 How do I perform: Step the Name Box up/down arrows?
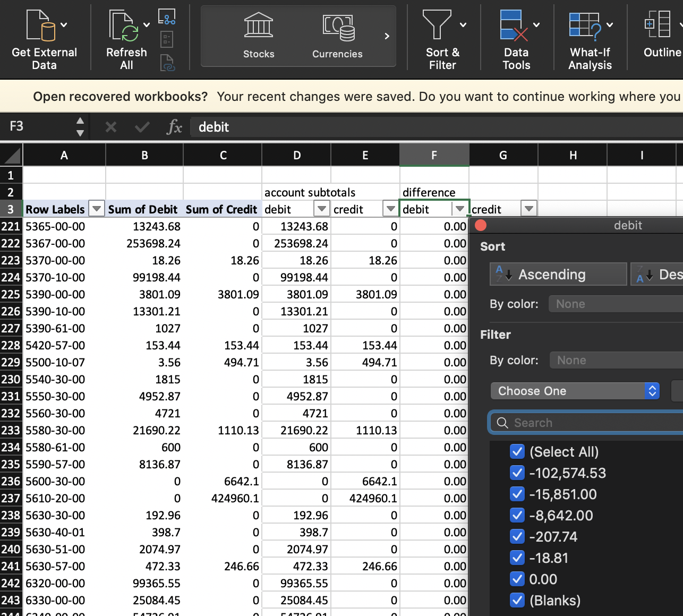point(80,127)
